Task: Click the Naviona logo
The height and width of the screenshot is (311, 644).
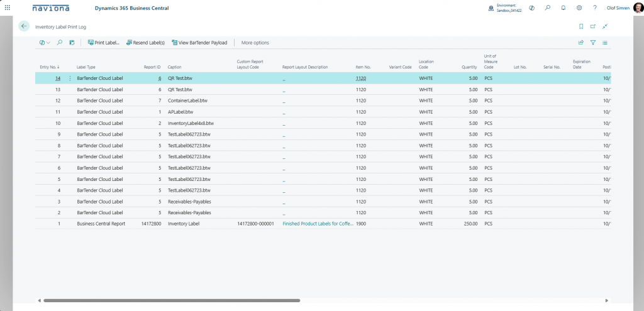Action: 51,8
